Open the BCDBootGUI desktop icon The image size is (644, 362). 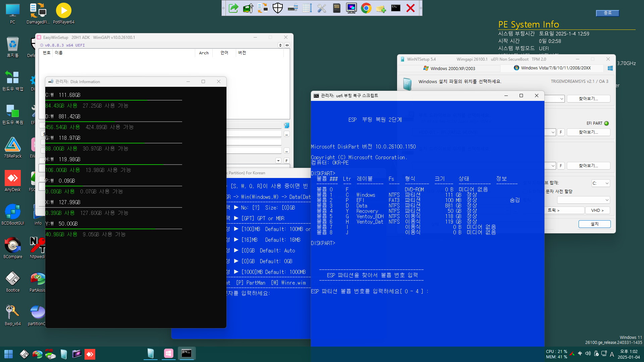coord(13,215)
